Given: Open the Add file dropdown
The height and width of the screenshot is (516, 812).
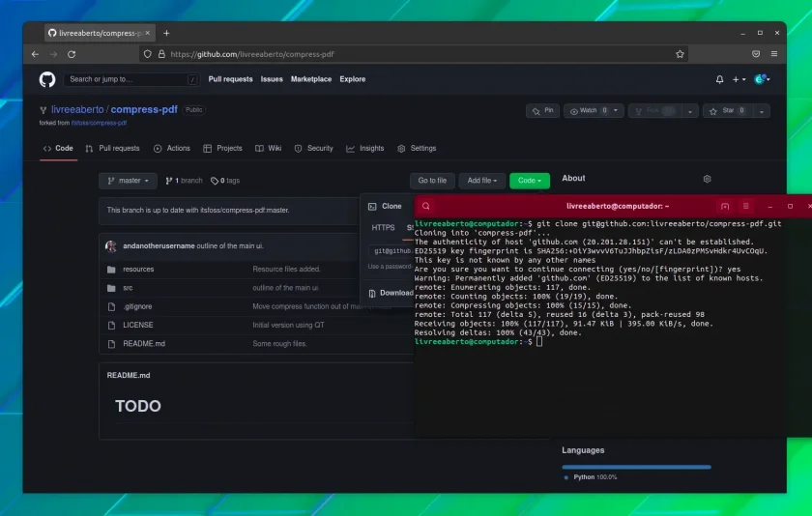Looking at the screenshot, I should tap(481, 181).
